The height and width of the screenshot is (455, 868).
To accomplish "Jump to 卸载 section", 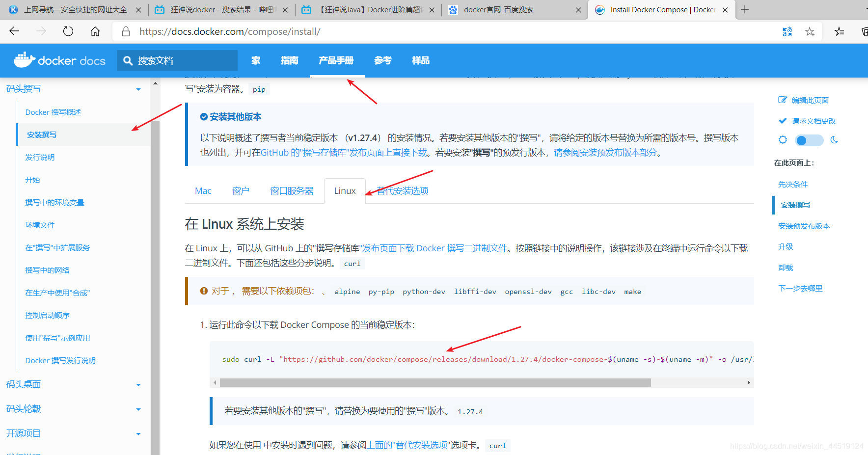I will pyautogui.click(x=786, y=268).
